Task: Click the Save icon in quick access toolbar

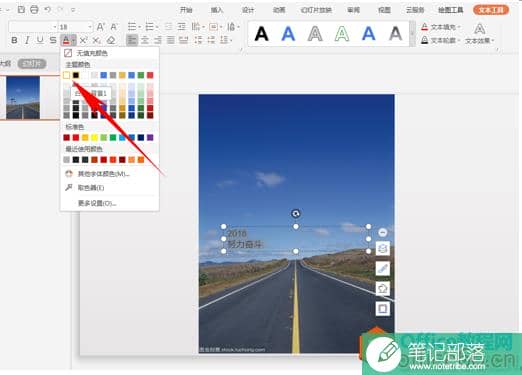Action: click(x=21, y=10)
